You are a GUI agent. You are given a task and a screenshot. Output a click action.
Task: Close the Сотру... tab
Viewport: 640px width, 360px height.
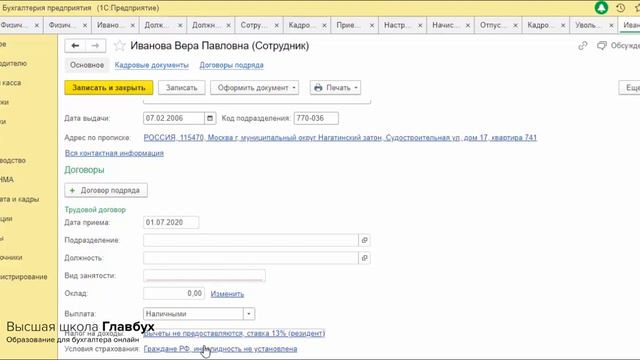click(x=276, y=25)
